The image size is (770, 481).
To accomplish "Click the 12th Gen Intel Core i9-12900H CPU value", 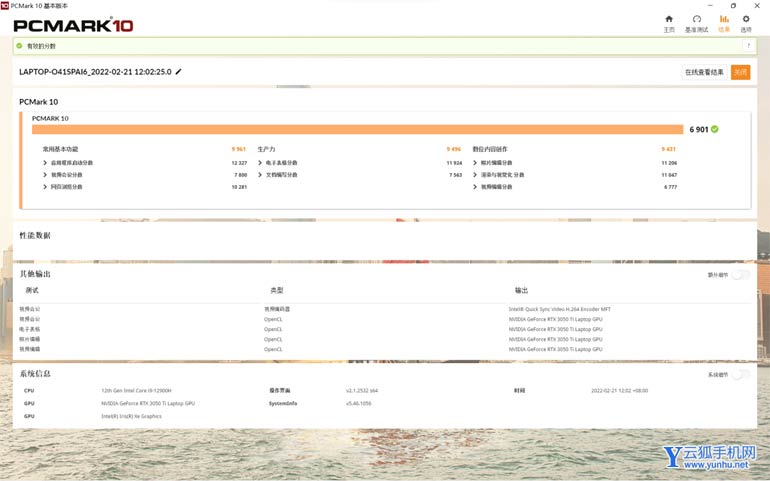I will click(136, 391).
